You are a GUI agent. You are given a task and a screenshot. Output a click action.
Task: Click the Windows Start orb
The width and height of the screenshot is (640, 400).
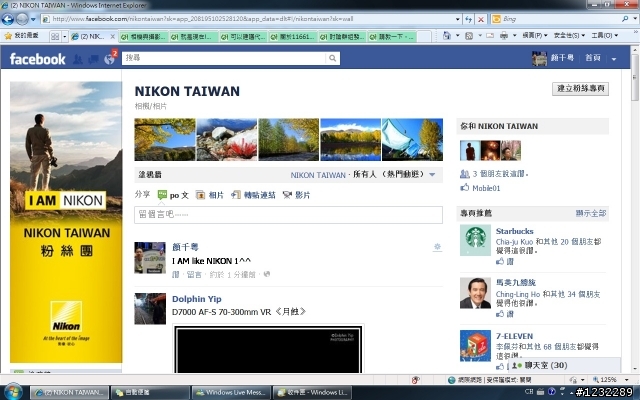(x=13, y=392)
